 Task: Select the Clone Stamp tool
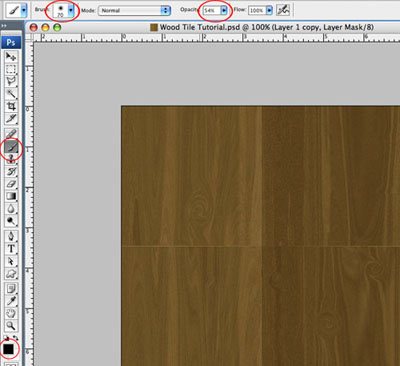(11, 159)
